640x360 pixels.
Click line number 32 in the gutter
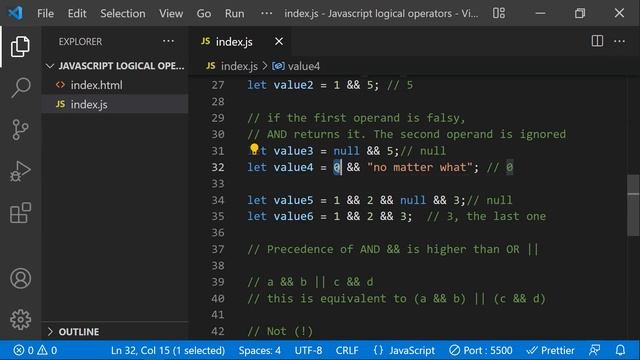point(218,167)
